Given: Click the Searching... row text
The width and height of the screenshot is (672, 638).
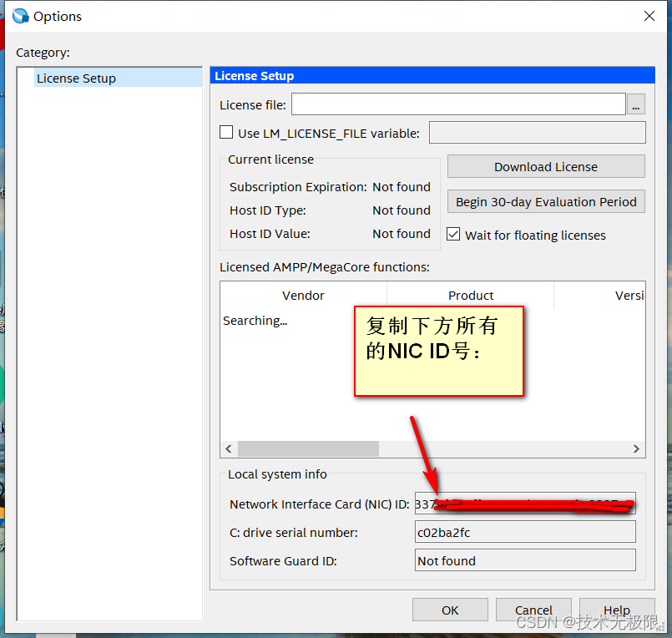Looking at the screenshot, I should 255,321.
